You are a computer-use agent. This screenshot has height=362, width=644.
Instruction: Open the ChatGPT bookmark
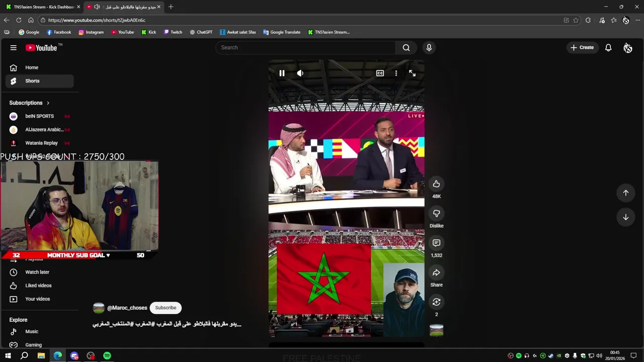point(201,32)
